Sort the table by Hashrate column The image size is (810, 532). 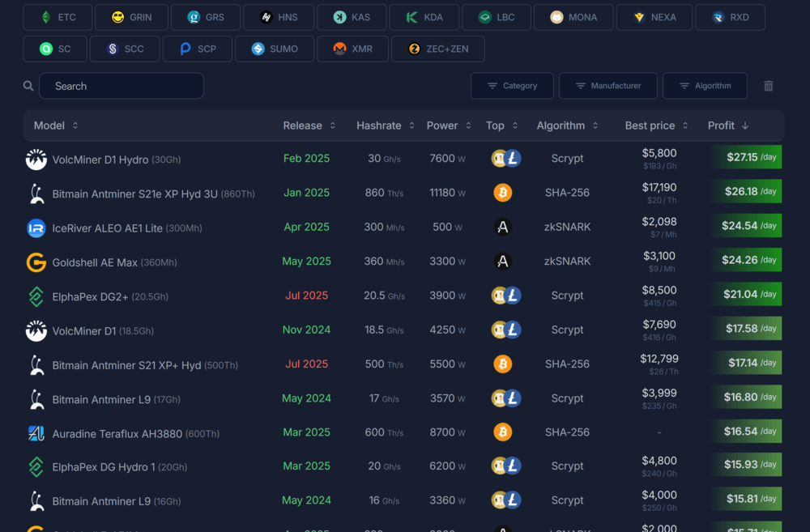385,126
